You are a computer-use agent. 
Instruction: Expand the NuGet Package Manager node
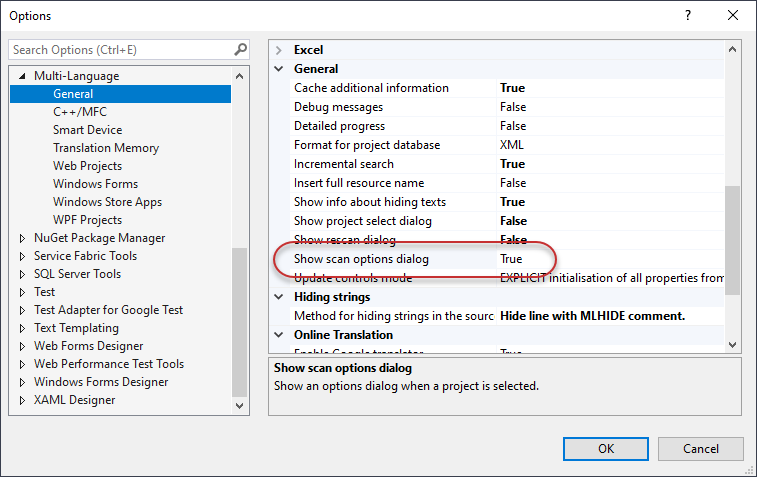pyautogui.click(x=23, y=238)
